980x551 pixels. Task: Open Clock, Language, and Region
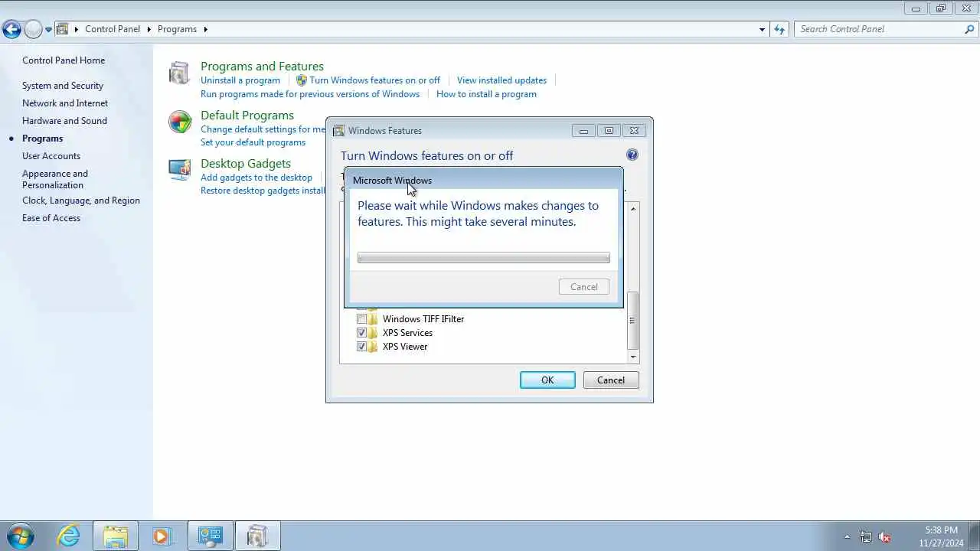pyautogui.click(x=81, y=201)
